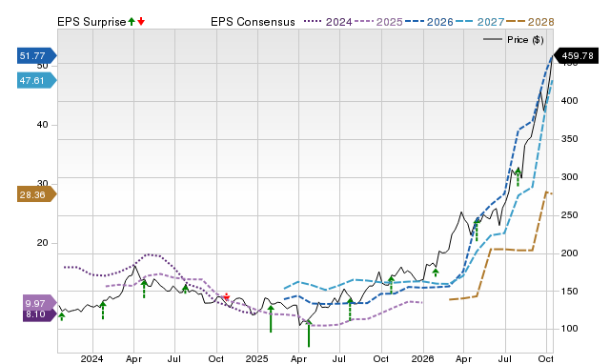Screen dimensions: 610x364
Task: Click the 2026 label on the time axis
Action: (422, 358)
